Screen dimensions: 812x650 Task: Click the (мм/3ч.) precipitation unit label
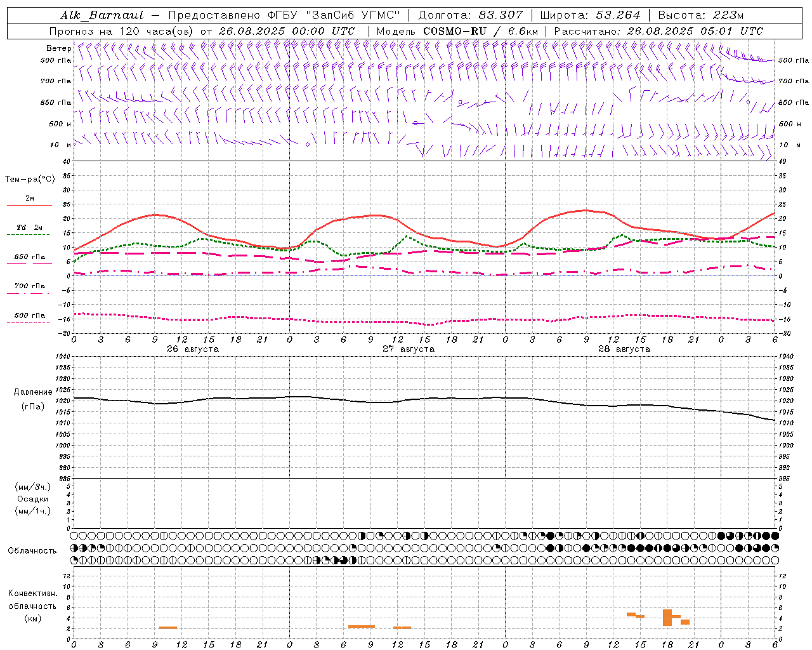(x=33, y=487)
